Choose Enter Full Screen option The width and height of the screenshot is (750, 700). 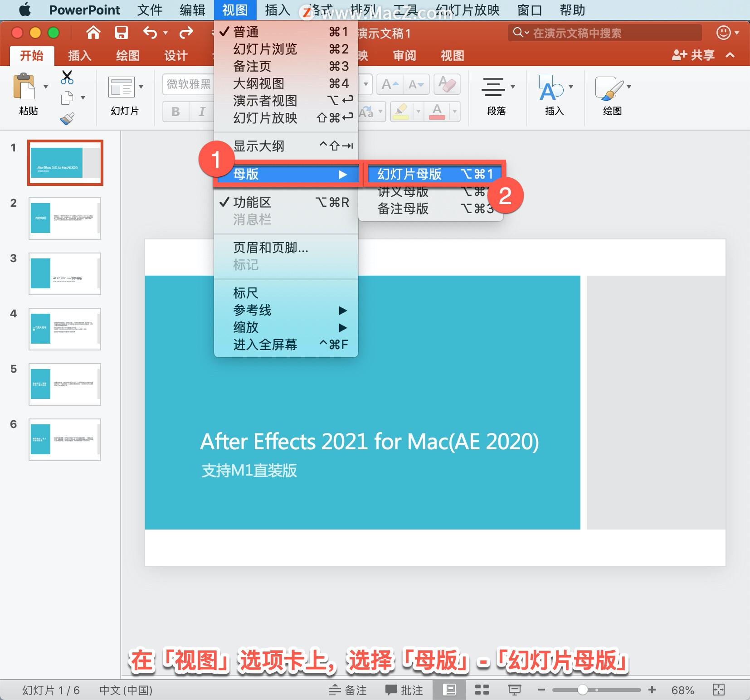tap(286, 345)
